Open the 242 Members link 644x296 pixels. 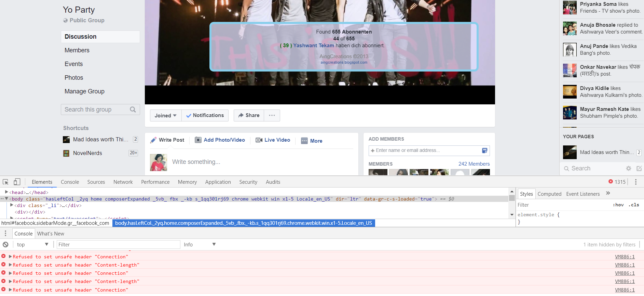pos(474,164)
